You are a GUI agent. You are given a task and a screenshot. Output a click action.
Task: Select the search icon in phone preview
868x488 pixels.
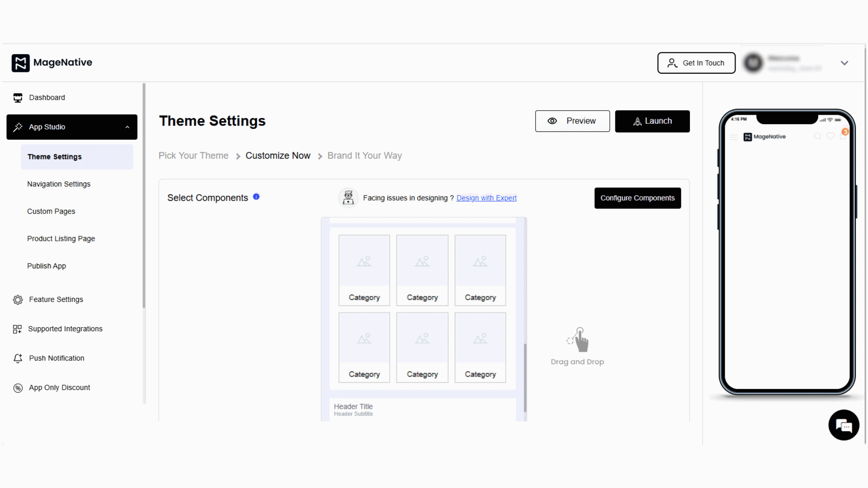(818, 136)
